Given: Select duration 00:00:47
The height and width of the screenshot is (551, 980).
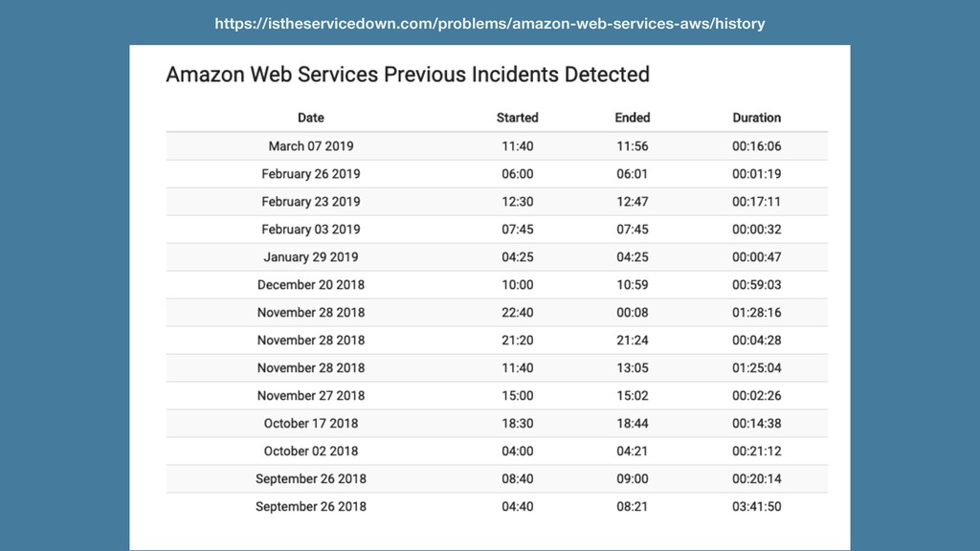Looking at the screenshot, I should point(757,256).
